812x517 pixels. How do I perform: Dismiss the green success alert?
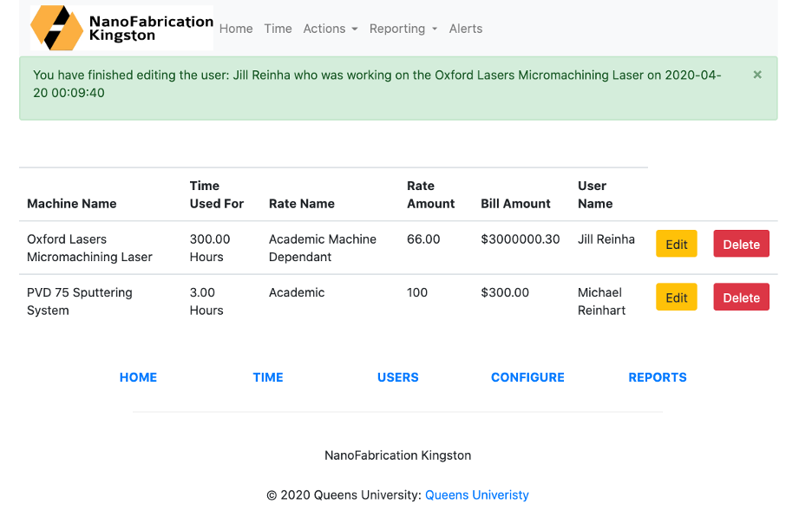point(757,75)
